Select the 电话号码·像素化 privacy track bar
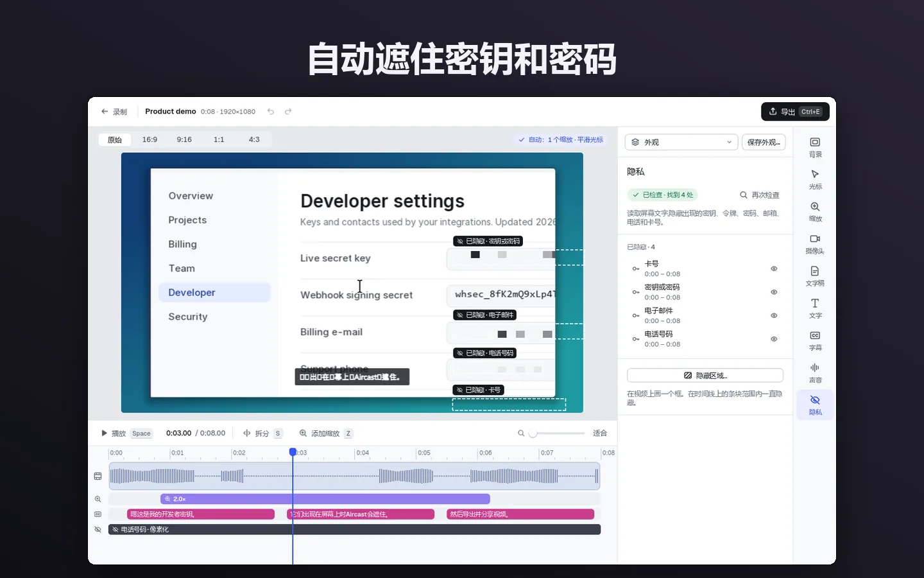924x578 pixels. (354, 530)
